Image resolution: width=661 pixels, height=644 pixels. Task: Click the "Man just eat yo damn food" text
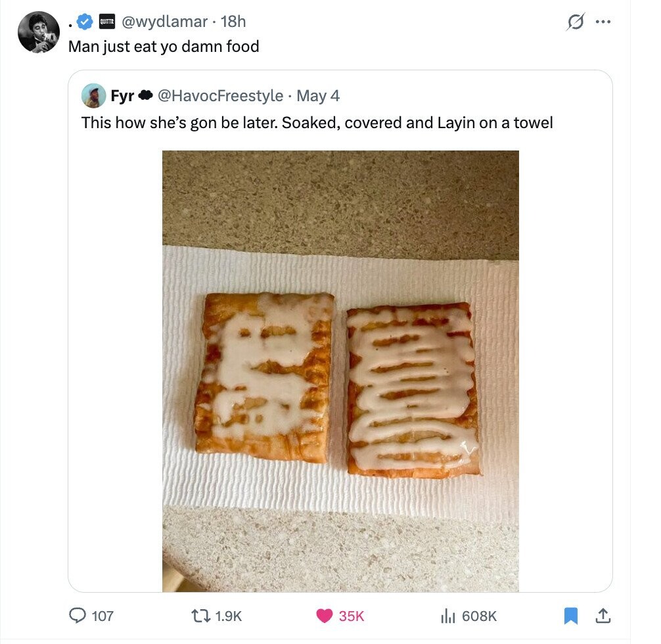coord(164,47)
